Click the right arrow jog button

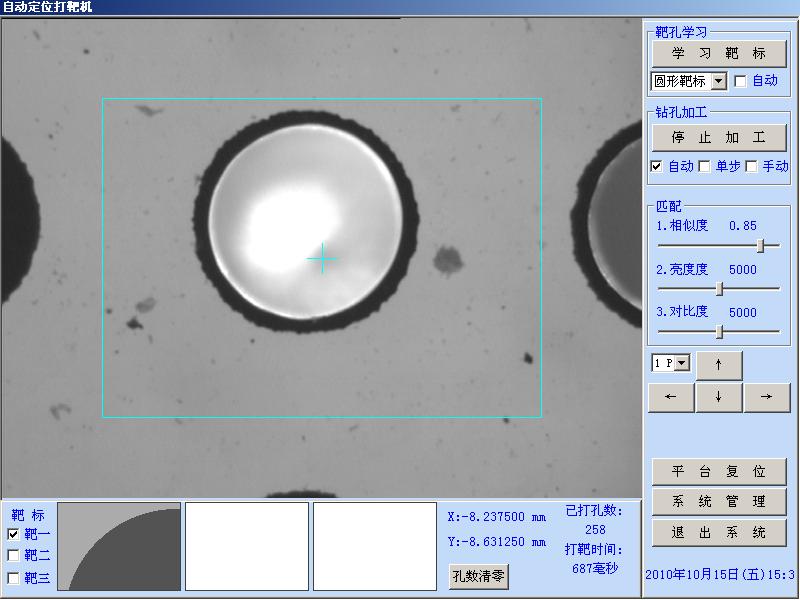pos(766,396)
